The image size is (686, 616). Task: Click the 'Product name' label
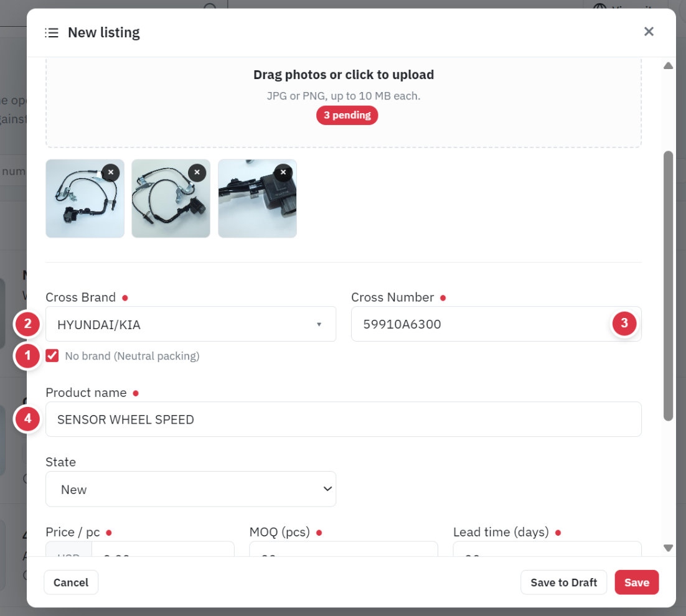[86, 393]
